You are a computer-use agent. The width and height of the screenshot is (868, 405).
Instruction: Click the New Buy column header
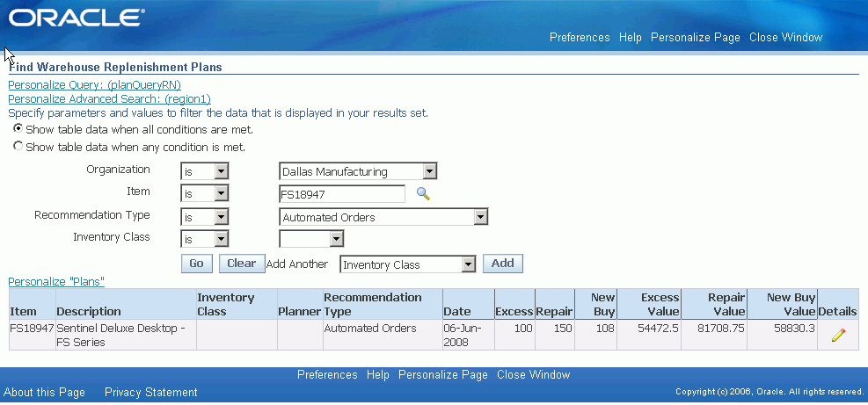click(595, 304)
